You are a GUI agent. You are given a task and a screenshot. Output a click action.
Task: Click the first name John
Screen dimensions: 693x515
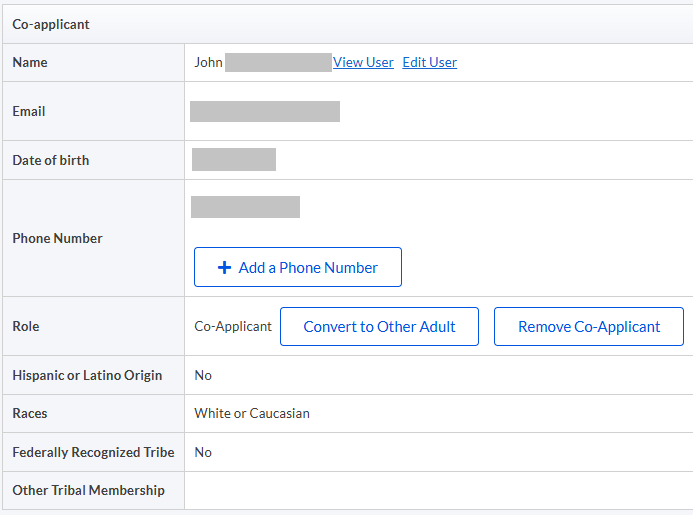coord(208,62)
